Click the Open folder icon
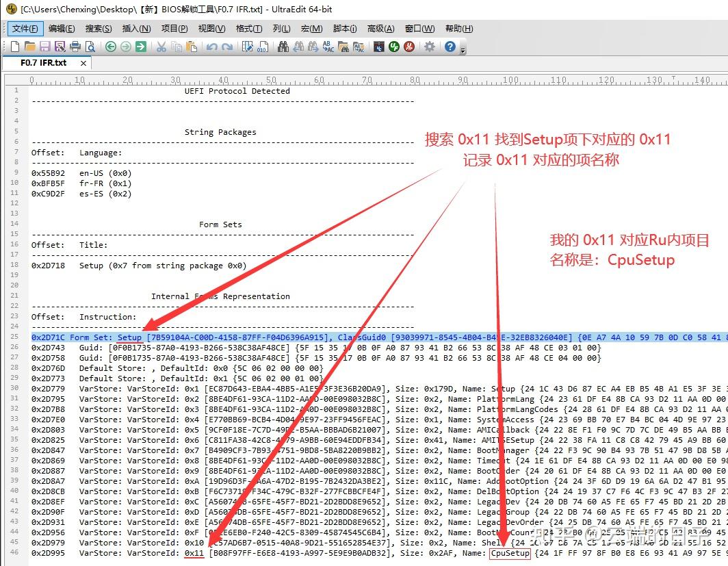 pyautogui.click(x=29, y=47)
